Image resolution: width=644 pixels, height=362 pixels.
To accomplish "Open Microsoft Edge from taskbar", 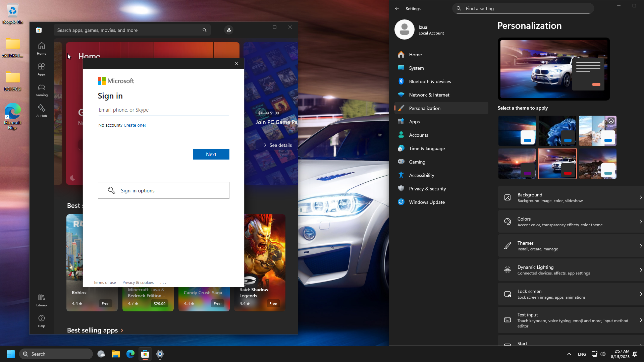I will click(130, 354).
